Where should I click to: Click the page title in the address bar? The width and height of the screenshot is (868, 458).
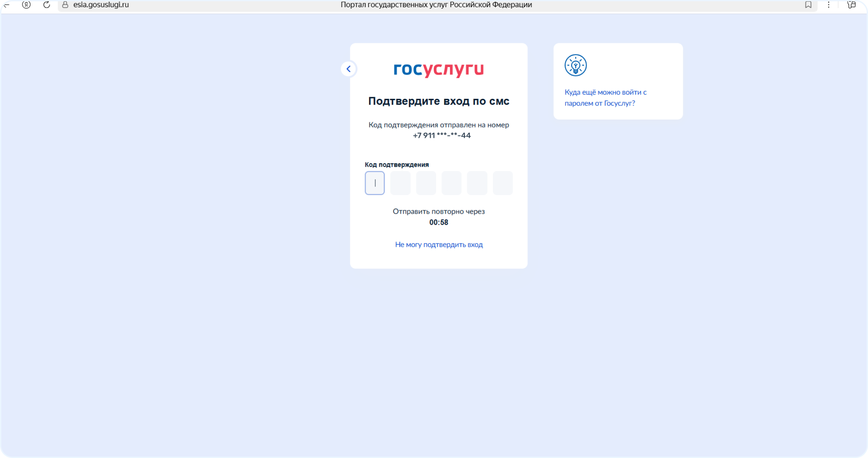click(436, 5)
